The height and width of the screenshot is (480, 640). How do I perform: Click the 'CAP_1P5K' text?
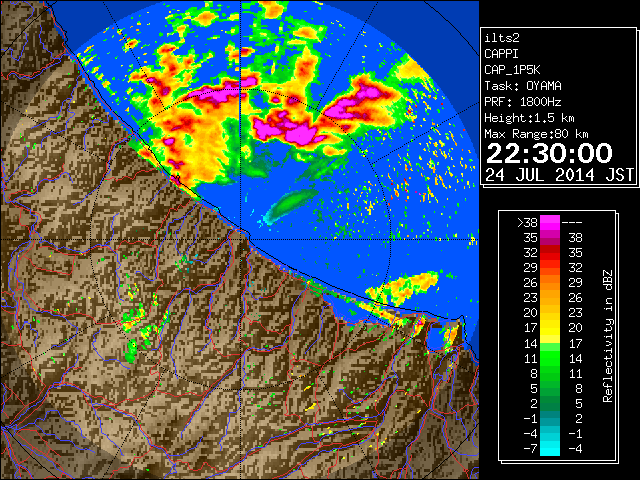coord(512,70)
